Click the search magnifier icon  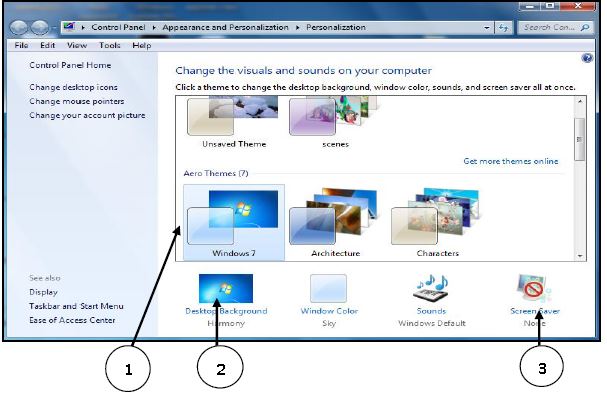585,27
